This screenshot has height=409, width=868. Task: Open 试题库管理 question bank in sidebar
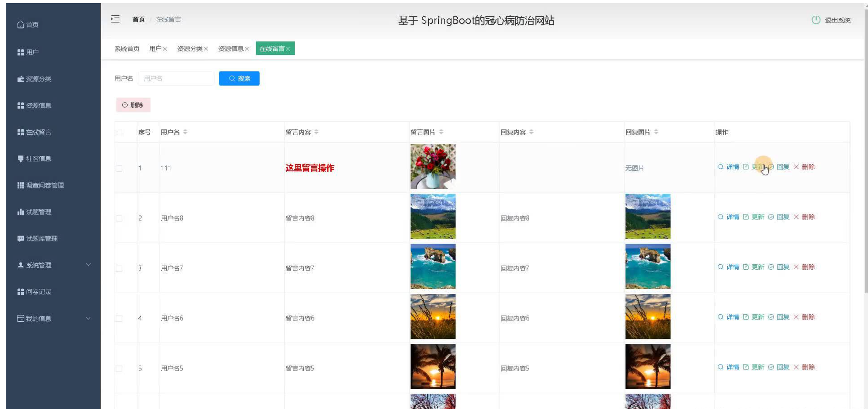click(x=37, y=239)
